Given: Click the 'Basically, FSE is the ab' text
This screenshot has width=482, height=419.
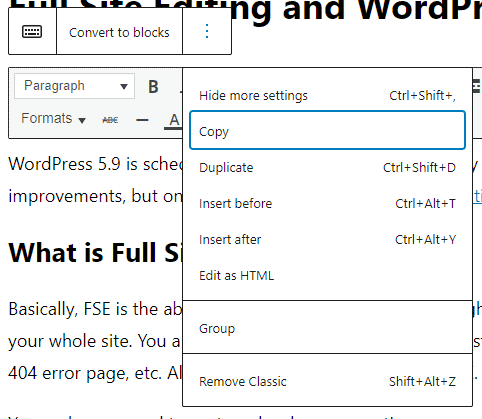Looking at the screenshot, I should point(95,309).
